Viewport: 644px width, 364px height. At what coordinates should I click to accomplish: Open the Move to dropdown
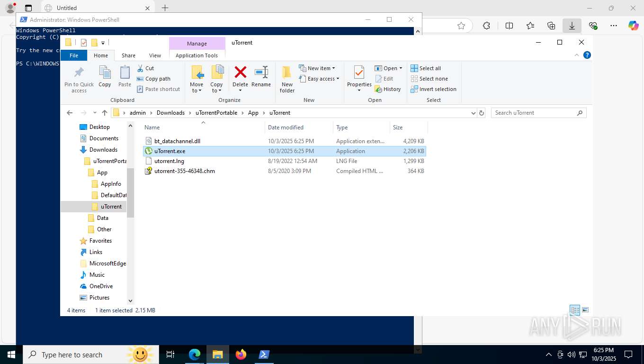[197, 88]
